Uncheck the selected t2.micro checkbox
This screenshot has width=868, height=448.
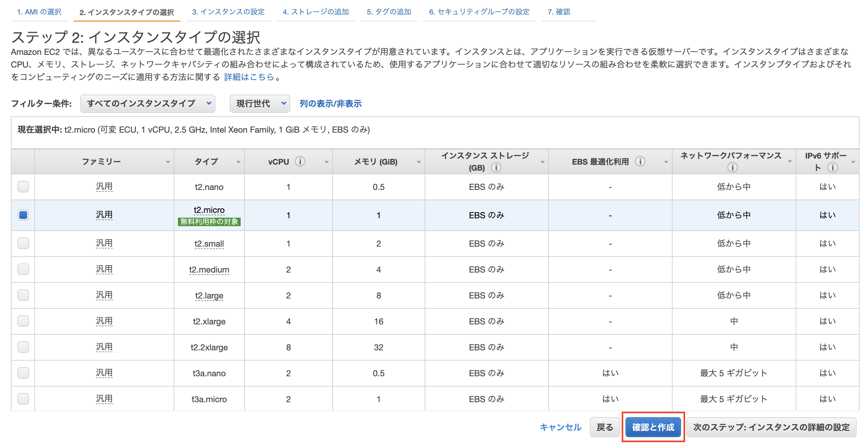coord(23,215)
